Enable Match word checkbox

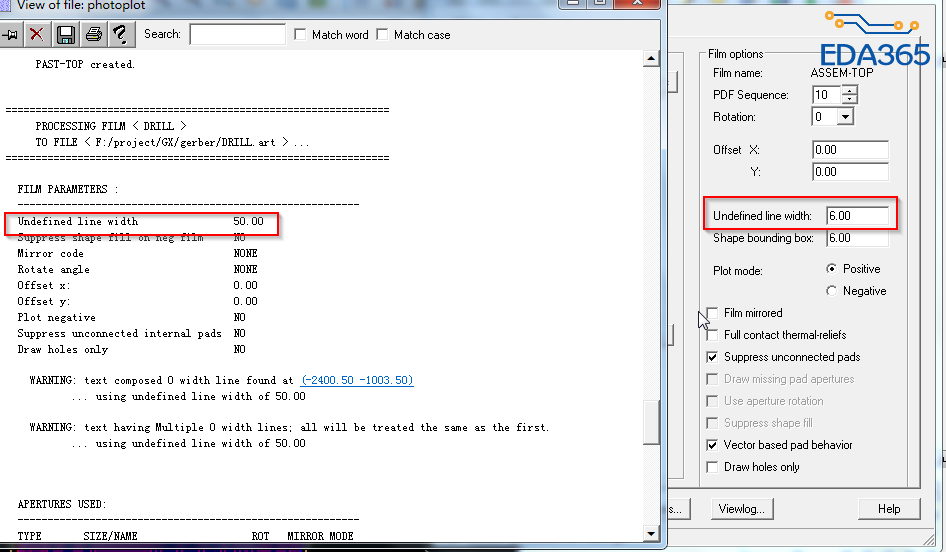(300, 34)
